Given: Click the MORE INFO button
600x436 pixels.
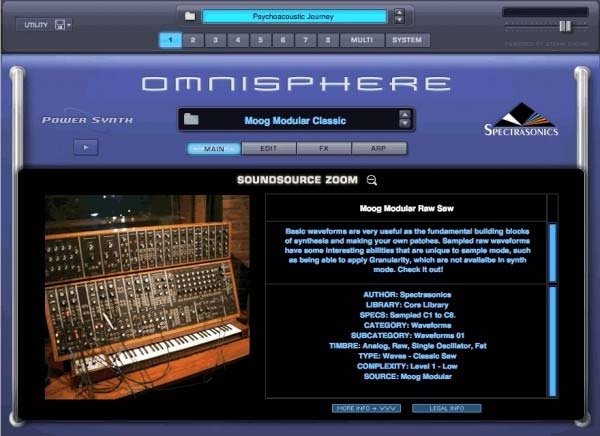Looking at the screenshot, I should 366,408.
